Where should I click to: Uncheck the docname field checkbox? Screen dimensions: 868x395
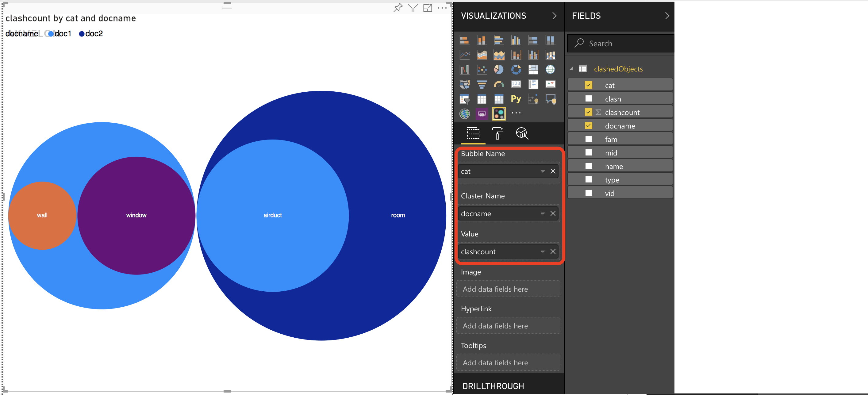588,125
